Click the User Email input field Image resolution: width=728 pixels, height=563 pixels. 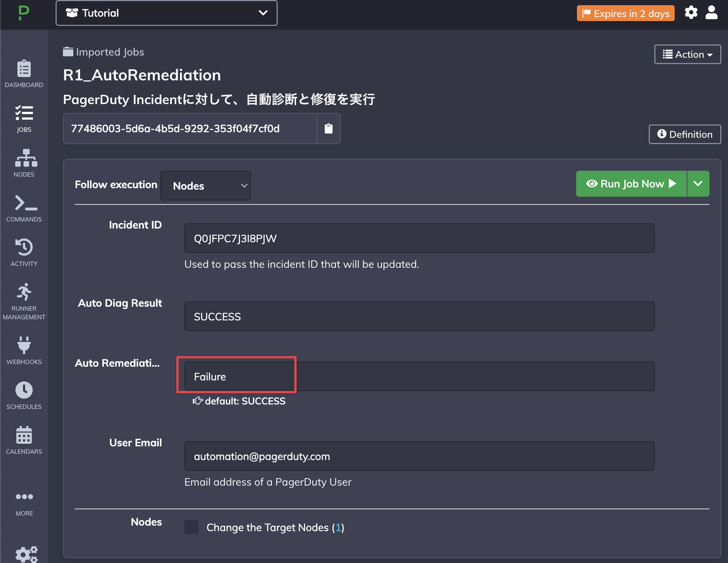pos(419,456)
